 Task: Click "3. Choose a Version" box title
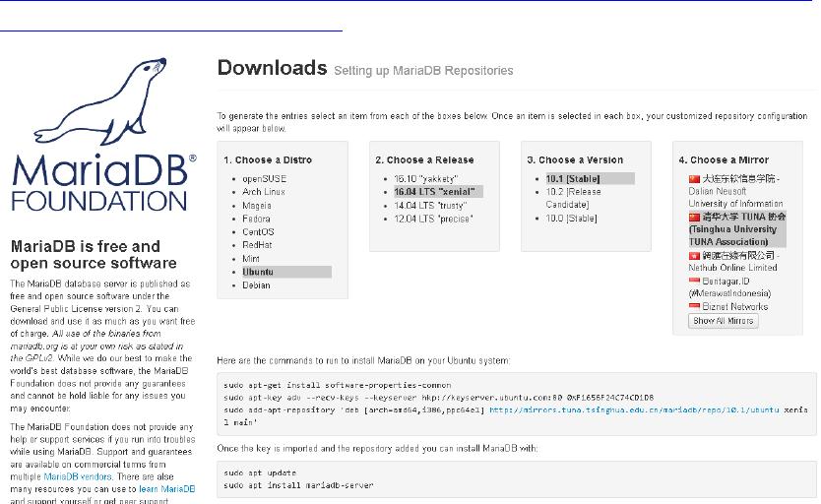(575, 160)
